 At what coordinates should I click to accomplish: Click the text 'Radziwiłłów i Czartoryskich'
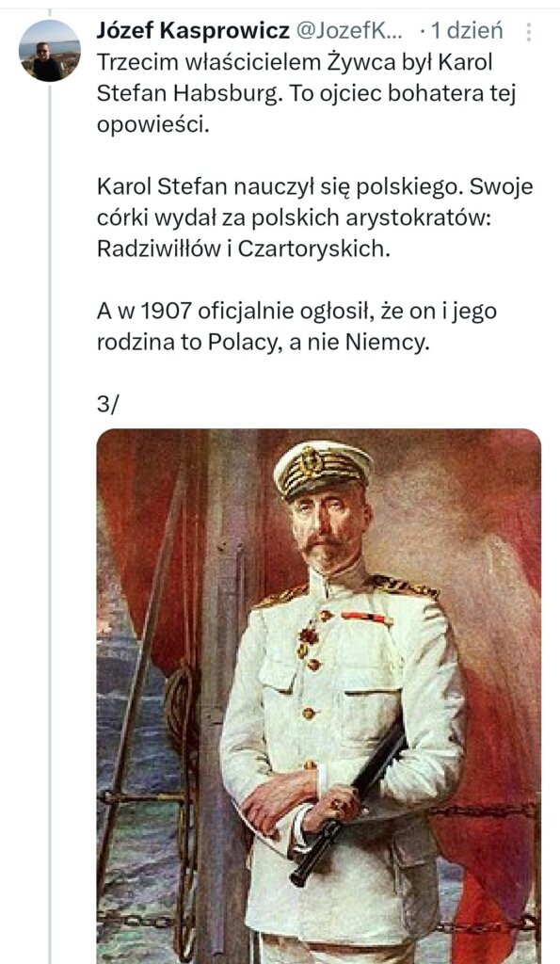tap(244, 249)
